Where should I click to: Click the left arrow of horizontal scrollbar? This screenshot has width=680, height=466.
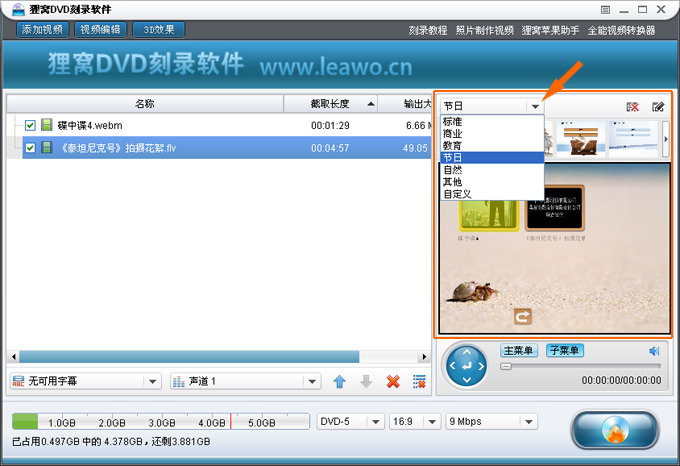click(14, 357)
